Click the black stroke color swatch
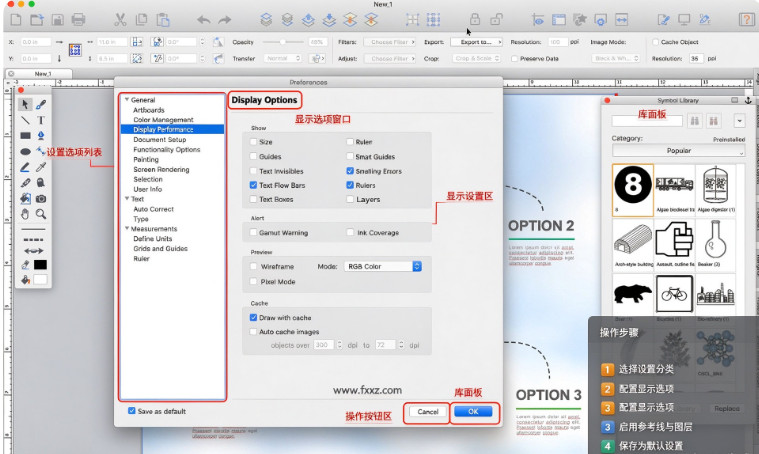 pyautogui.click(x=40, y=265)
